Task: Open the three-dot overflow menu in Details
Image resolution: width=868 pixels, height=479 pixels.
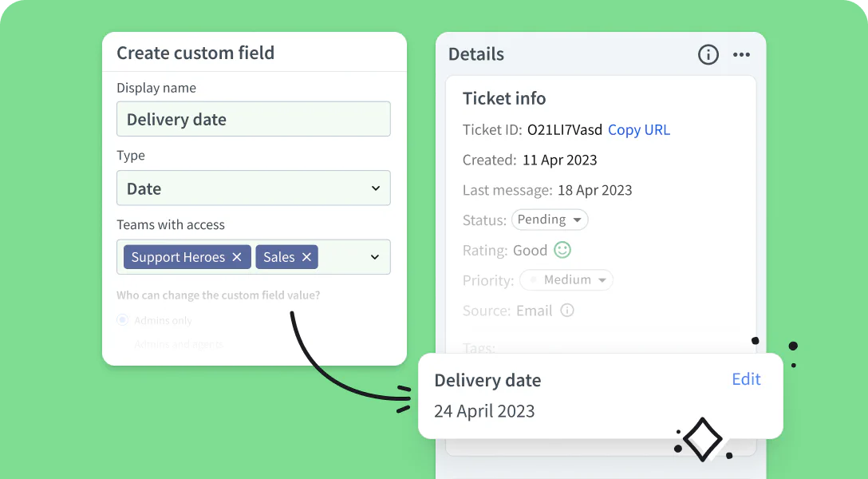Action: (x=741, y=55)
